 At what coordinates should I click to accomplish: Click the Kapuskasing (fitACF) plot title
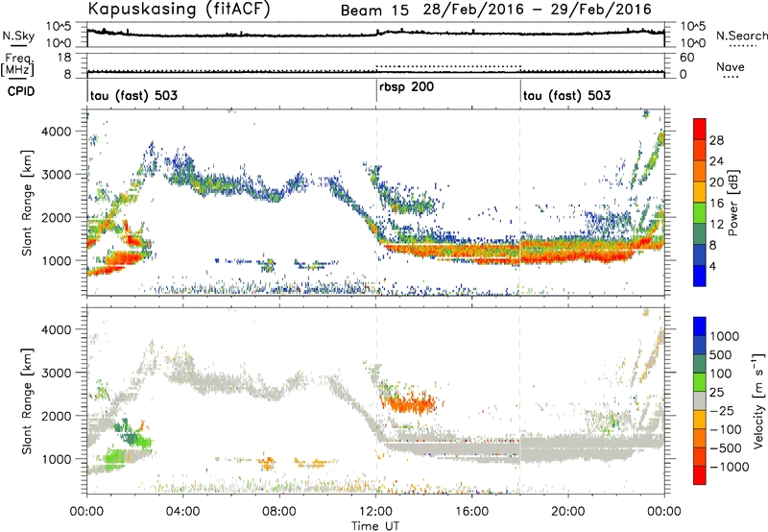[179, 9]
